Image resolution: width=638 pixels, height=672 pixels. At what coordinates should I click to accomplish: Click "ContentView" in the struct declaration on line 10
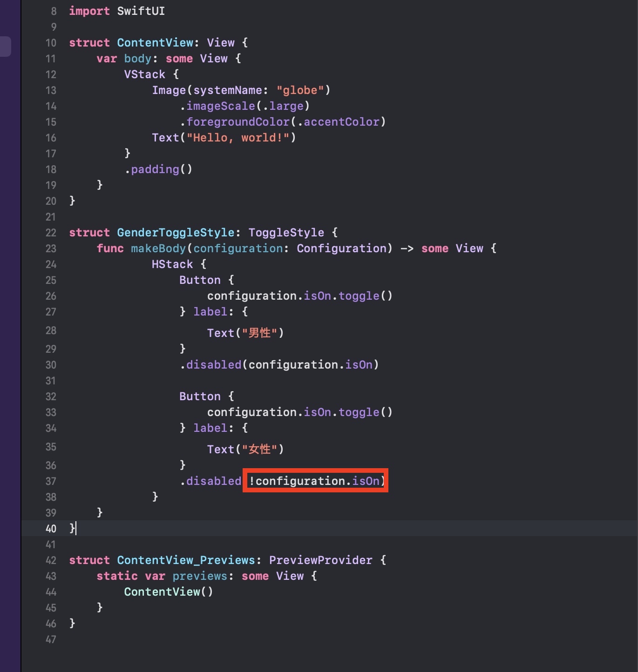155,43
